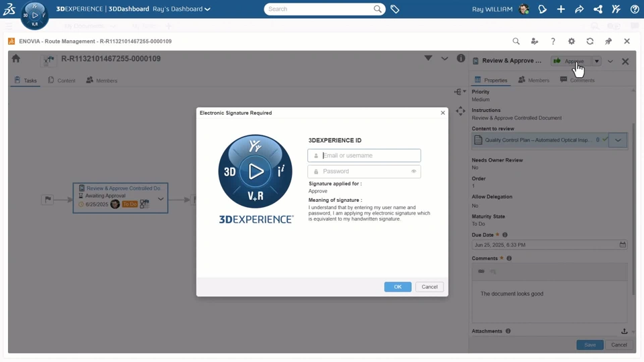Pin the Route Management widget
This screenshot has width=644, height=362.
click(608, 41)
